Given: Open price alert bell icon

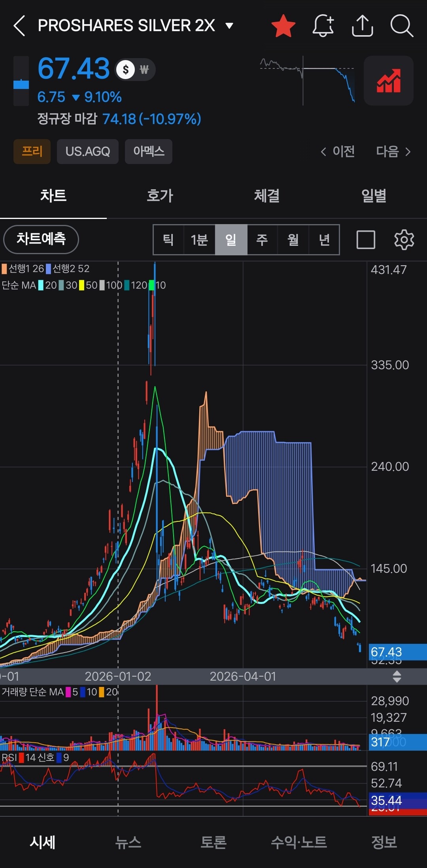Looking at the screenshot, I should click(323, 26).
